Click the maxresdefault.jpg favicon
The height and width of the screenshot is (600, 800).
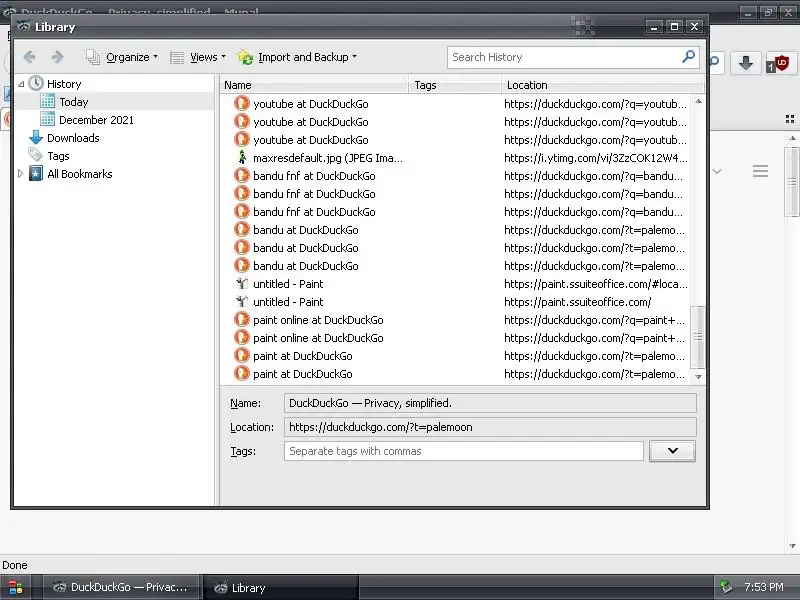pos(242,157)
